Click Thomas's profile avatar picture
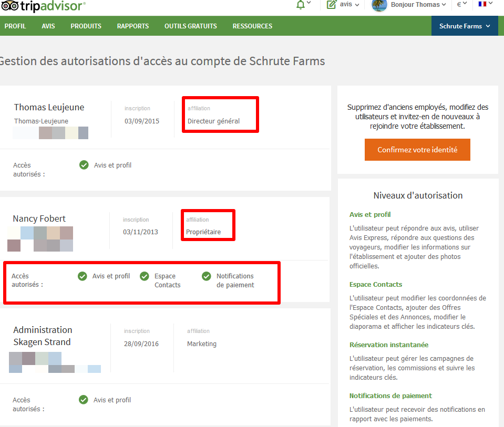Screen dimensions: 504x427 [x=379, y=5]
